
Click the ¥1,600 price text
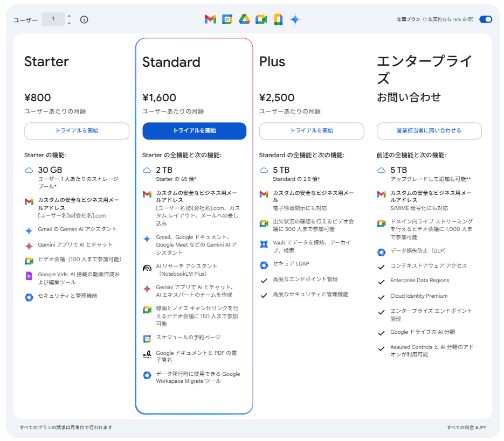tap(159, 97)
